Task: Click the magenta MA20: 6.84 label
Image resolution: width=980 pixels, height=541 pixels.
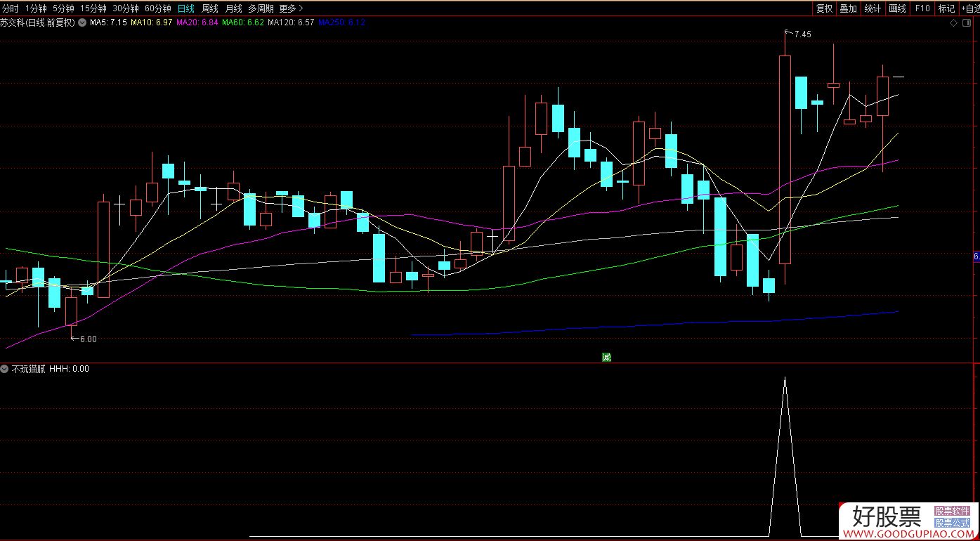Action: pos(197,22)
